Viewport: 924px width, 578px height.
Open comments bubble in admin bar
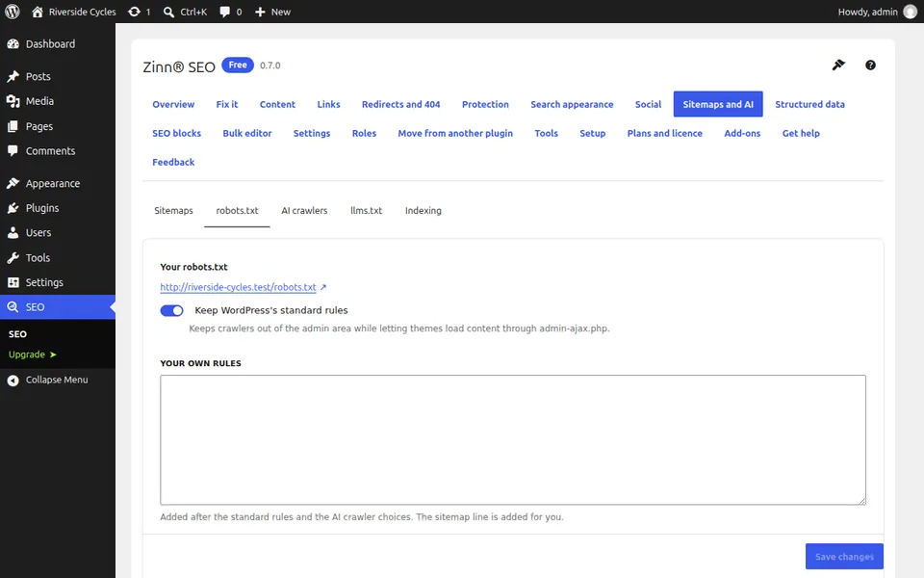coord(224,12)
